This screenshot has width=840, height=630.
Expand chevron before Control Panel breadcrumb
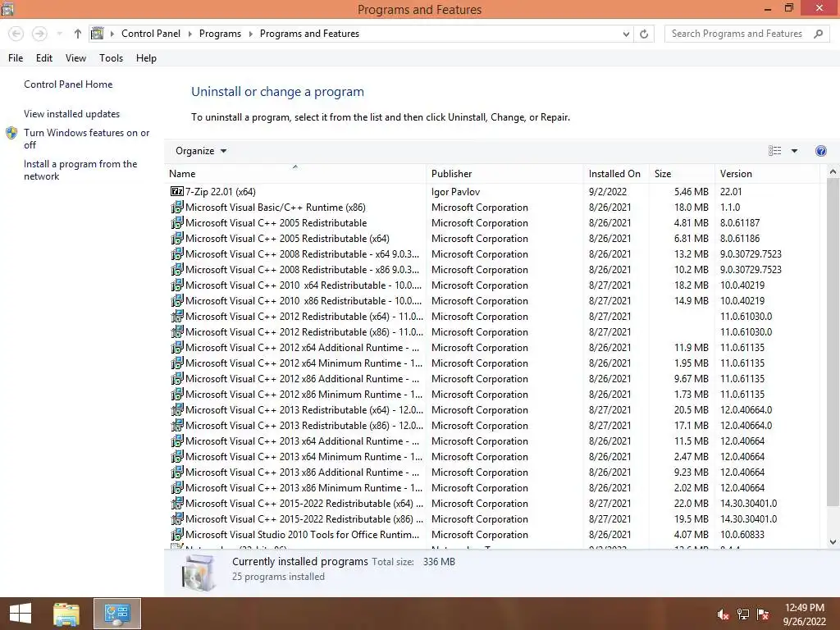[112, 34]
